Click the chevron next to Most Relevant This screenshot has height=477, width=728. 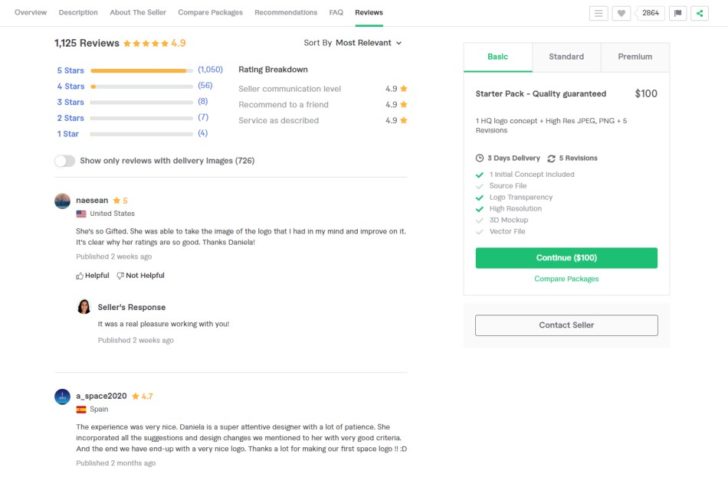click(399, 43)
